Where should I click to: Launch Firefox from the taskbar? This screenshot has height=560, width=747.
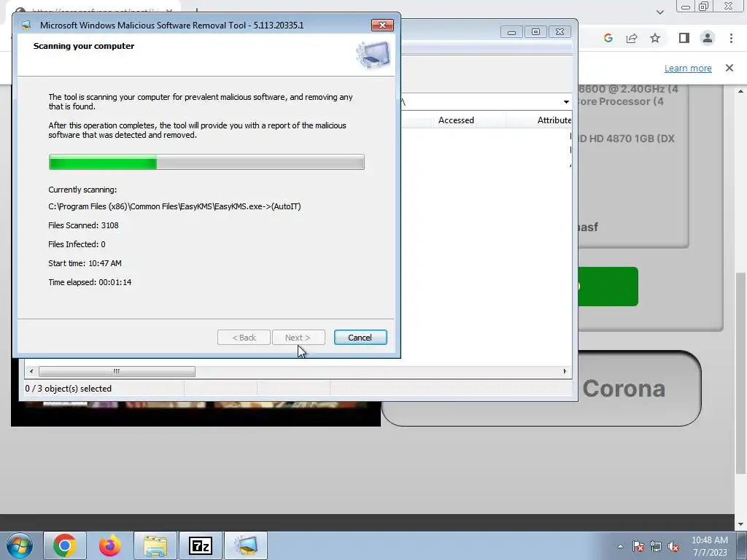110,545
